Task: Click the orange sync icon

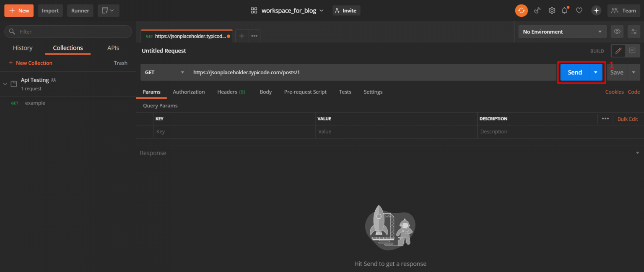Action: click(521, 10)
